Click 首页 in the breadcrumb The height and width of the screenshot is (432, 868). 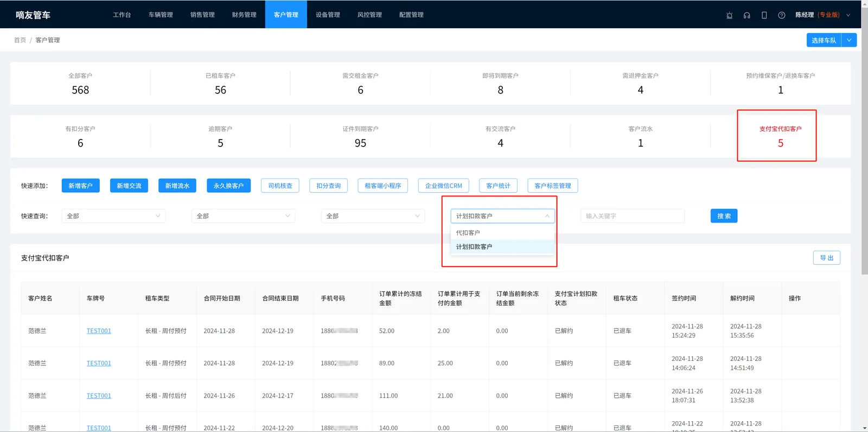coord(20,40)
